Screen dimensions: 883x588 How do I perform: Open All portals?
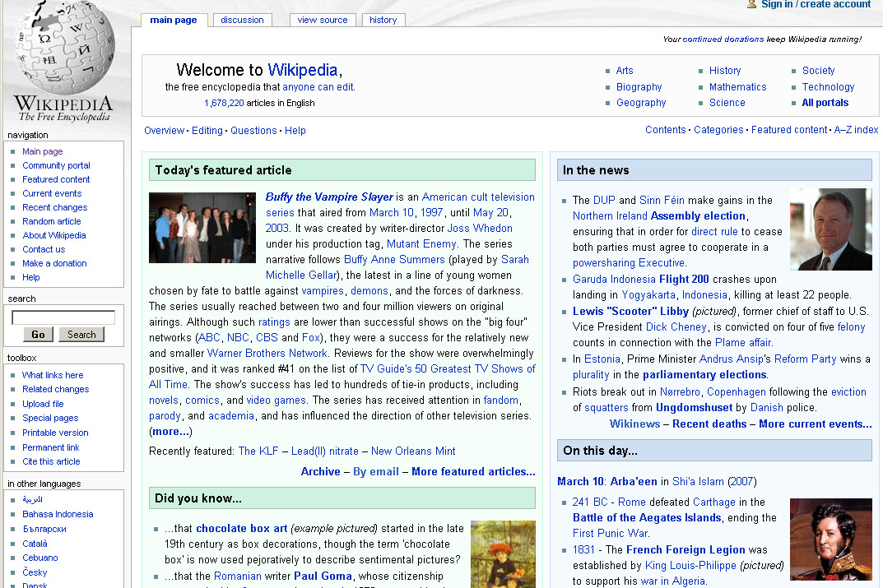[x=825, y=103]
